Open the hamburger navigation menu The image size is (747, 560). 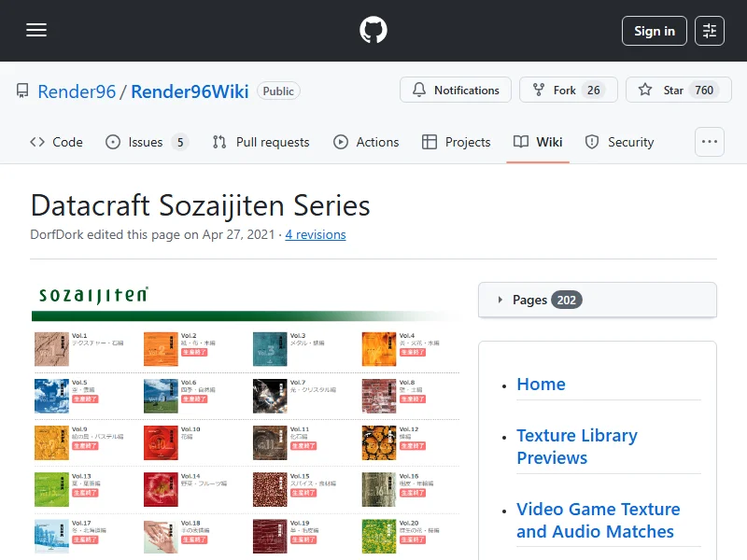(x=36, y=31)
